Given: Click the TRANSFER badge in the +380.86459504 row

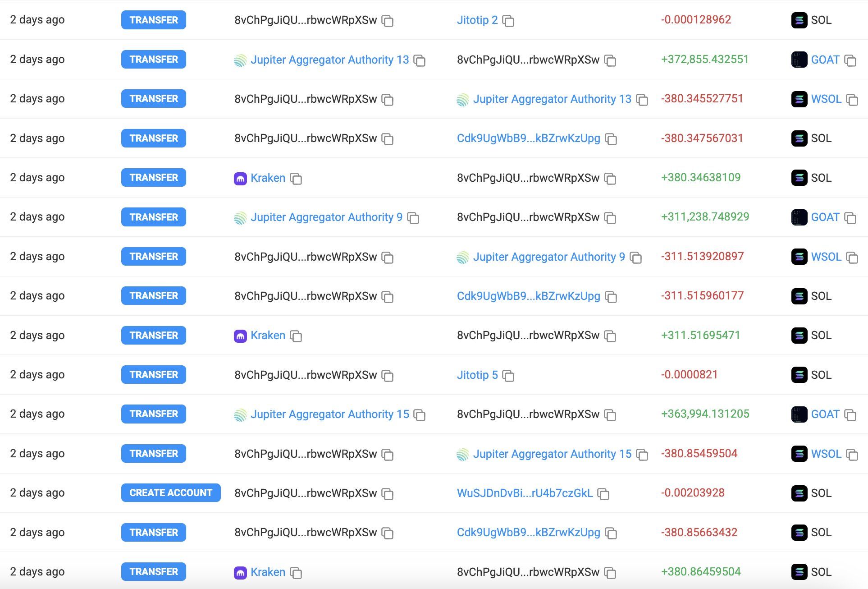Looking at the screenshot, I should tap(154, 571).
